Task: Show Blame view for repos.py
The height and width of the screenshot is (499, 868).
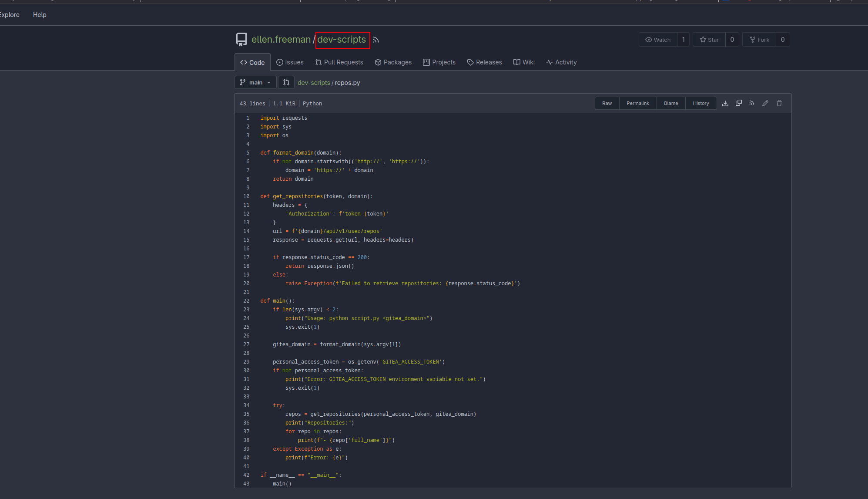Action: [671, 103]
